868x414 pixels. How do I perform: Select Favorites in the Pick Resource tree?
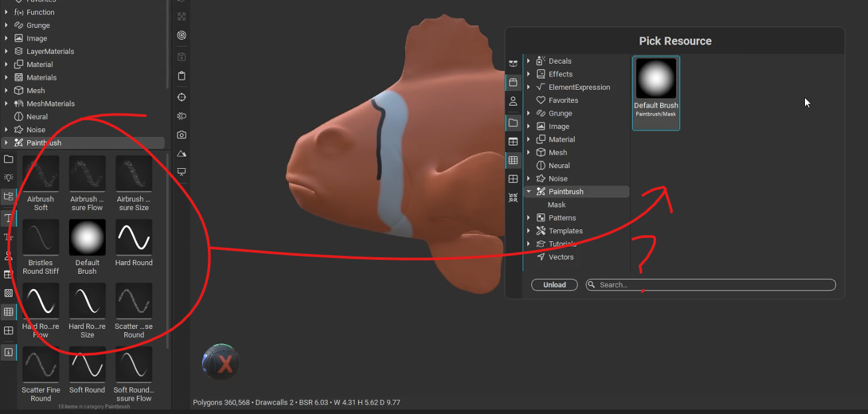tap(576, 100)
